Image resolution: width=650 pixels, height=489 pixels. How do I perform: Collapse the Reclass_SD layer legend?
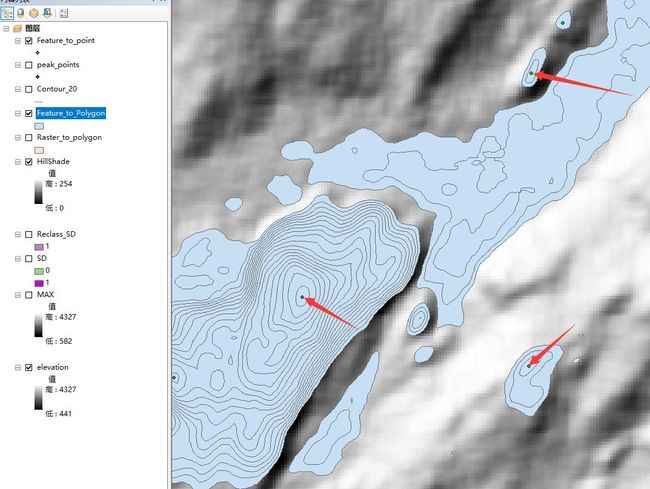pos(18,235)
